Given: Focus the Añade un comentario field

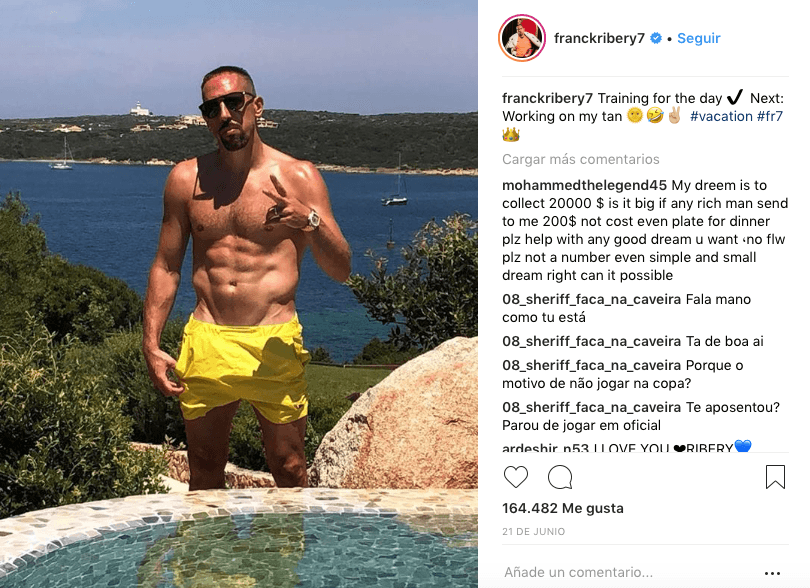Looking at the screenshot, I should 630,572.
